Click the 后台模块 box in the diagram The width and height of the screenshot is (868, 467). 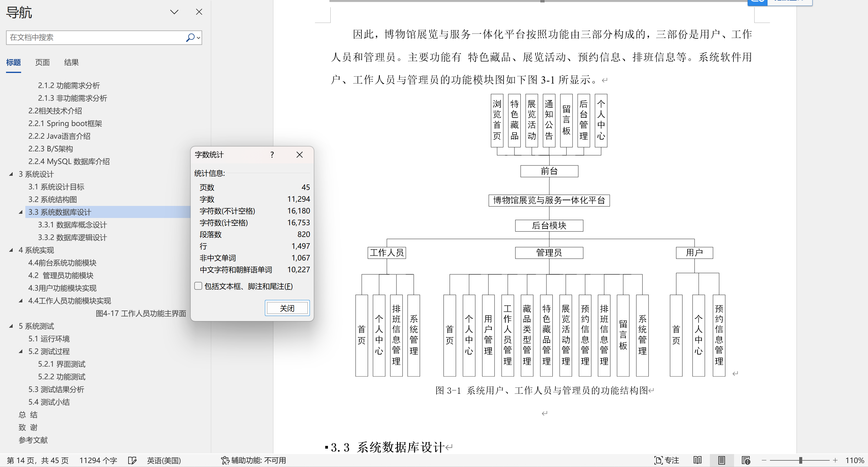(x=549, y=226)
